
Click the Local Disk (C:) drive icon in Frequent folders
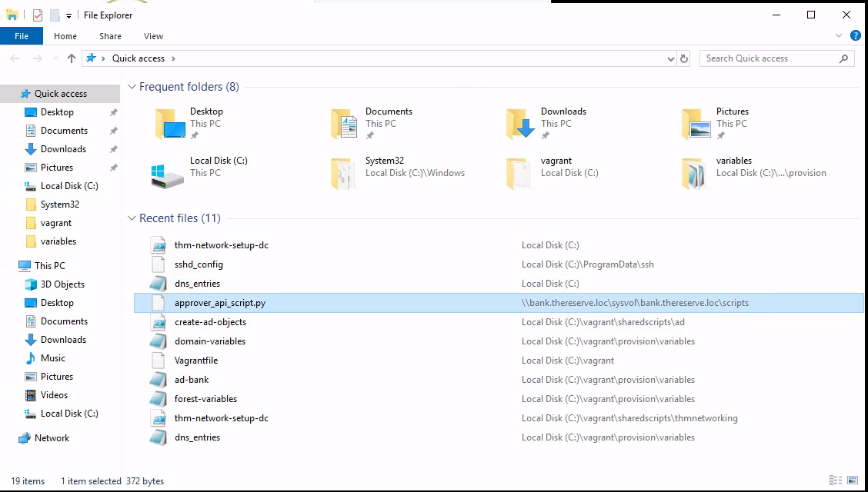(167, 176)
